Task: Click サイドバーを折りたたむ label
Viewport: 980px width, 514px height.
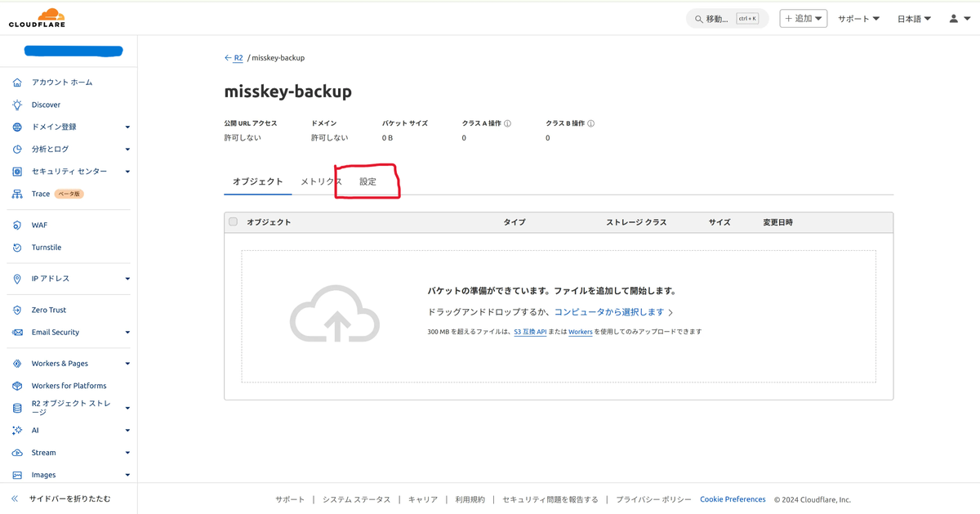Action: click(69, 498)
